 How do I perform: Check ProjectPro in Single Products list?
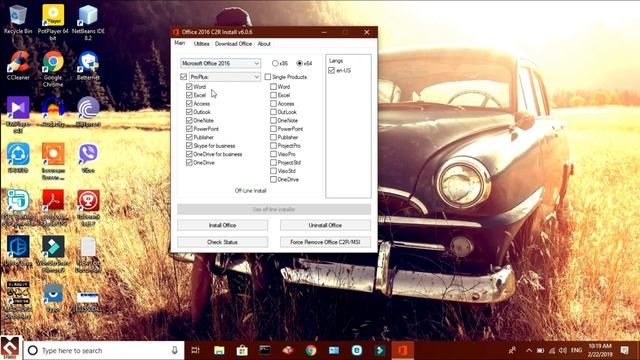273,146
